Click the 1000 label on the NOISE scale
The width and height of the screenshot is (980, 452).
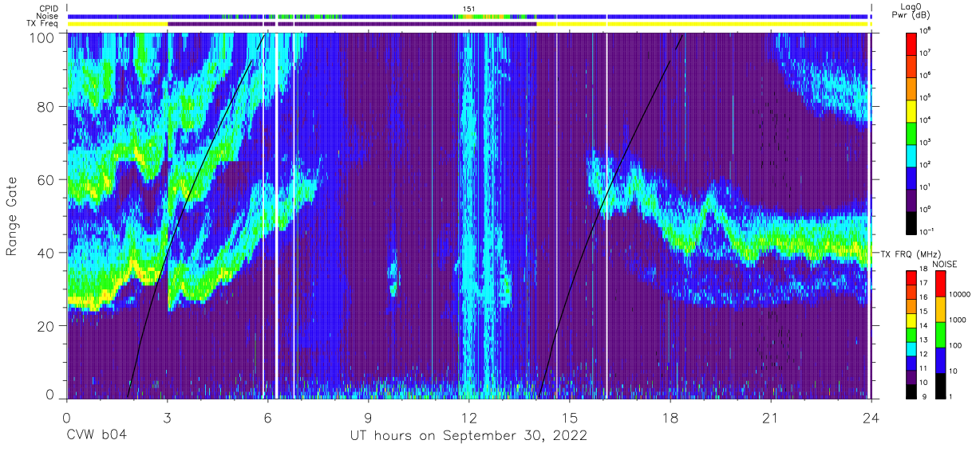click(958, 320)
